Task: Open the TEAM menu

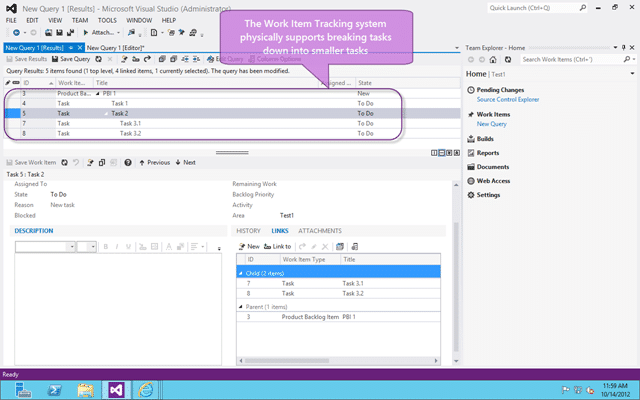Action: pyautogui.click(x=80, y=20)
